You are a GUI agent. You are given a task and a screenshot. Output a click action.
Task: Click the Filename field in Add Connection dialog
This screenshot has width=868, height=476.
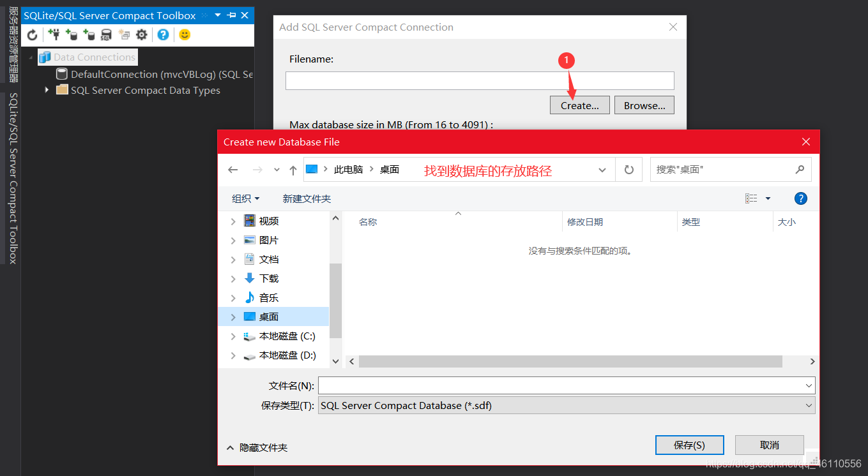click(480, 80)
